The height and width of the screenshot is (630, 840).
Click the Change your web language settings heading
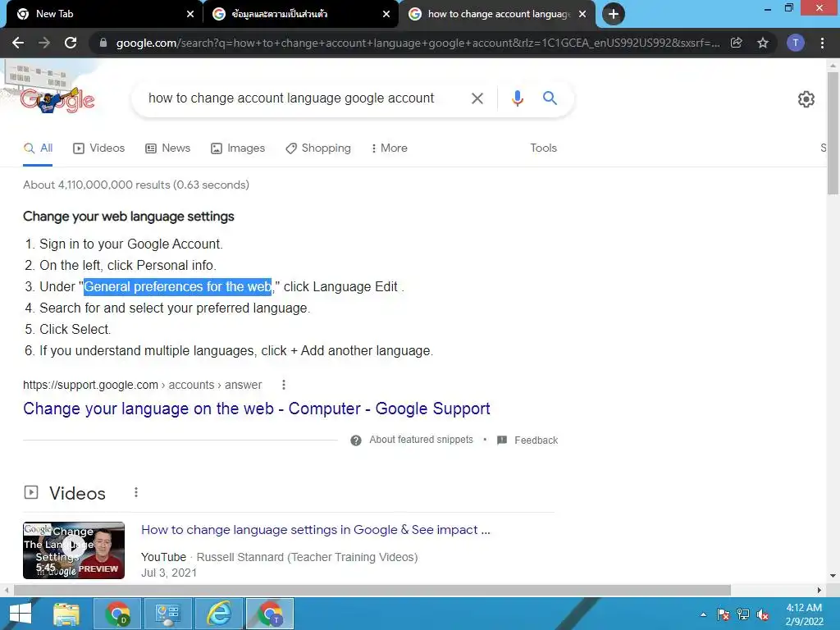click(x=129, y=217)
